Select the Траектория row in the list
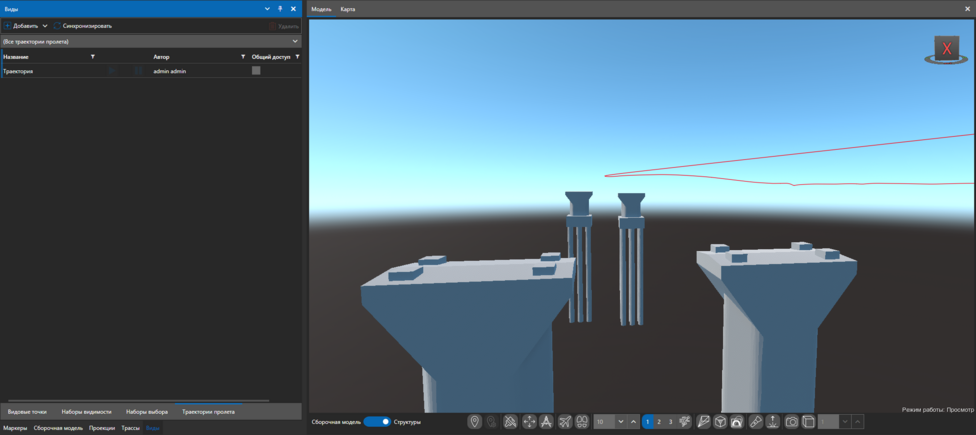Image resolution: width=976 pixels, height=435 pixels. click(50, 71)
